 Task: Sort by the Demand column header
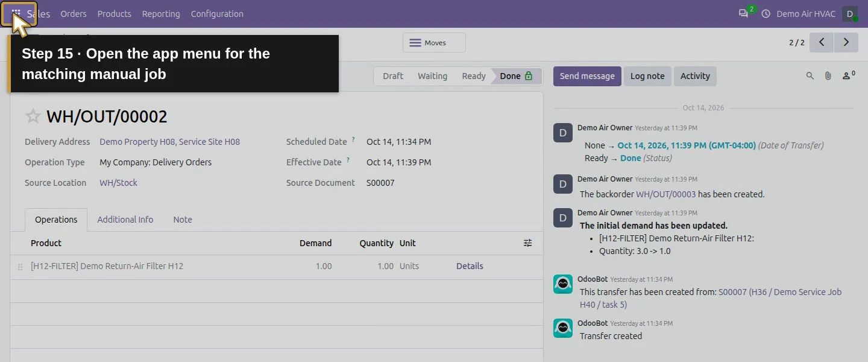point(316,243)
